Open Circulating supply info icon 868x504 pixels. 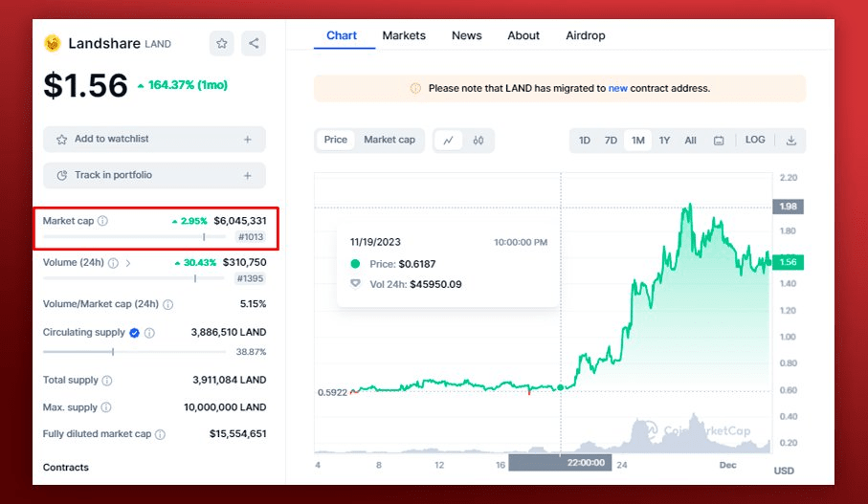[149, 333]
